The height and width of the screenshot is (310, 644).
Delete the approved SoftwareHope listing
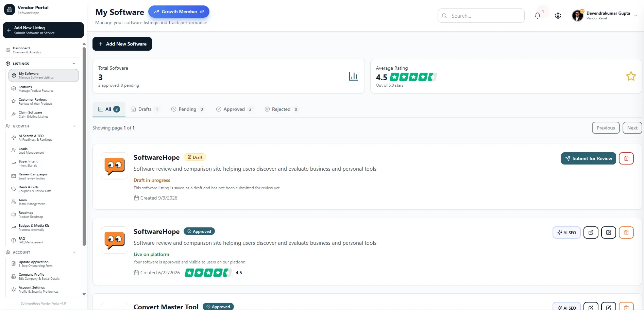(x=626, y=232)
